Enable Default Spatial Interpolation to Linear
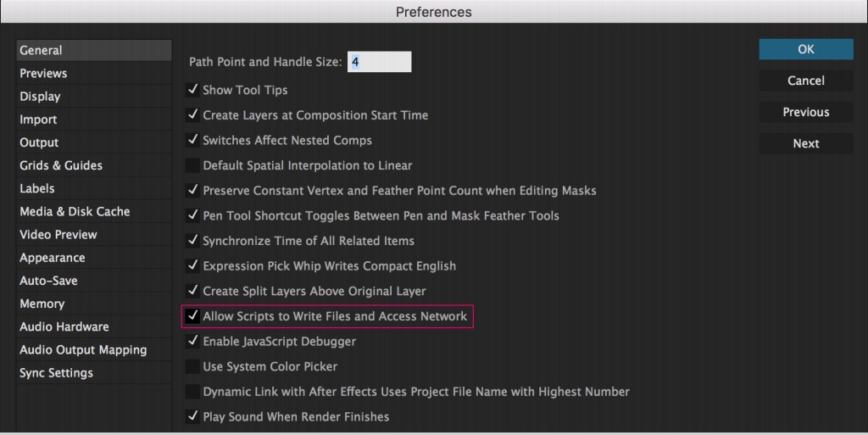This screenshot has height=435, width=868. point(192,165)
